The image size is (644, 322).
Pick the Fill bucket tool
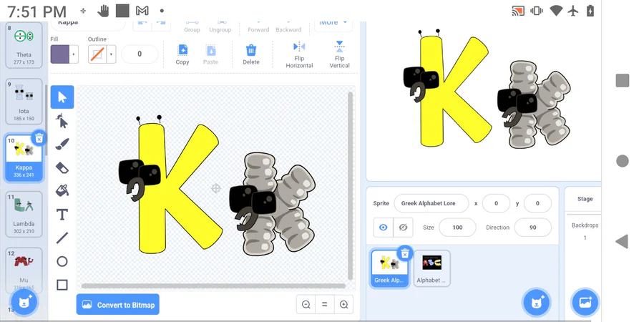[62, 190]
